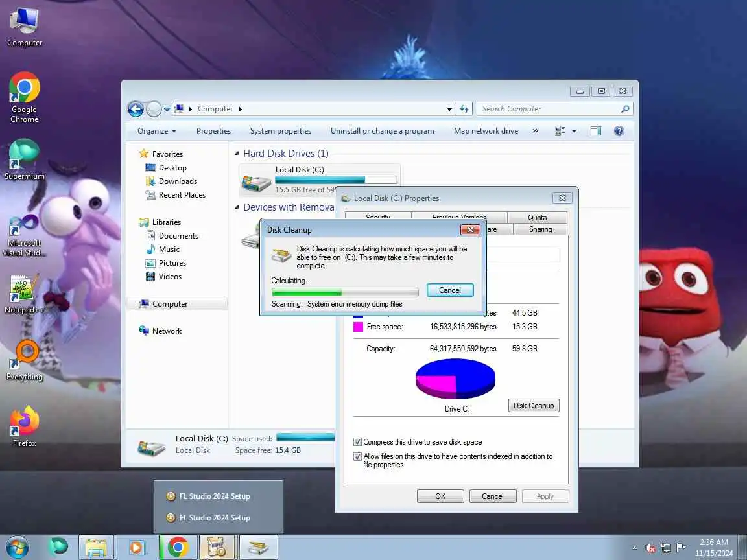Click the Local Disk capacity bar

[336, 180]
